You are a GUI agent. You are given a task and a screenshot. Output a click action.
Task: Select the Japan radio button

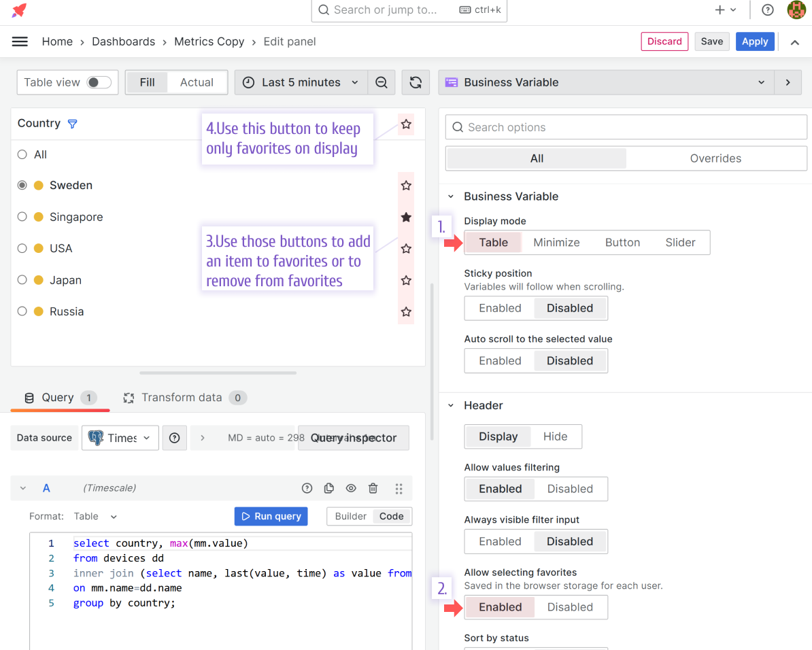point(22,280)
